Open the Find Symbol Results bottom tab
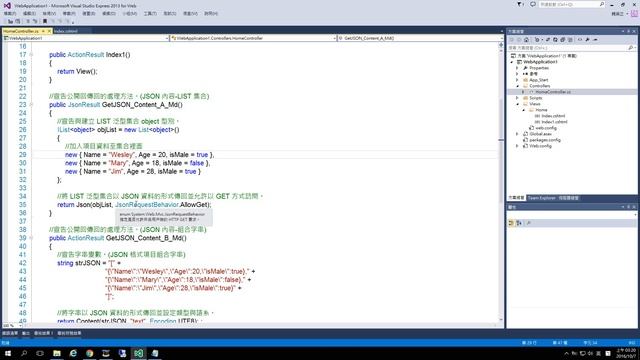 pos(69,333)
